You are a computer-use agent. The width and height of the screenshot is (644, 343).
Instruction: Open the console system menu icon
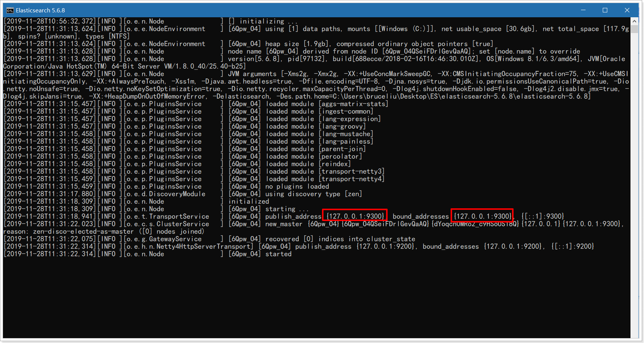pos(10,10)
